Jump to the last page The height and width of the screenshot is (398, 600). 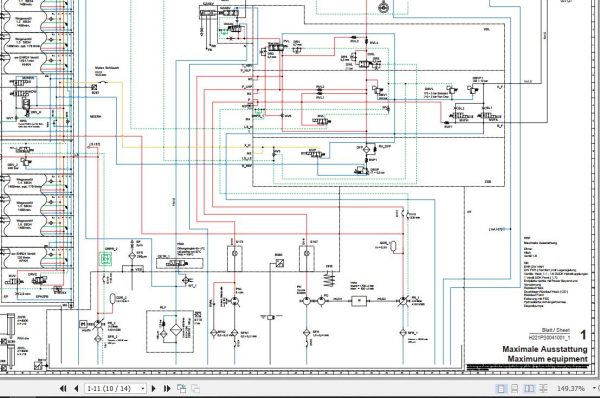[167, 388]
